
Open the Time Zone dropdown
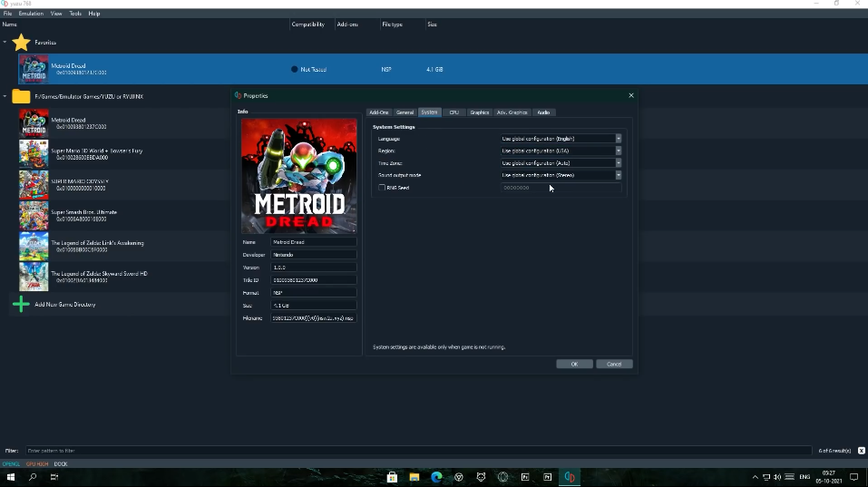point(561,163)
